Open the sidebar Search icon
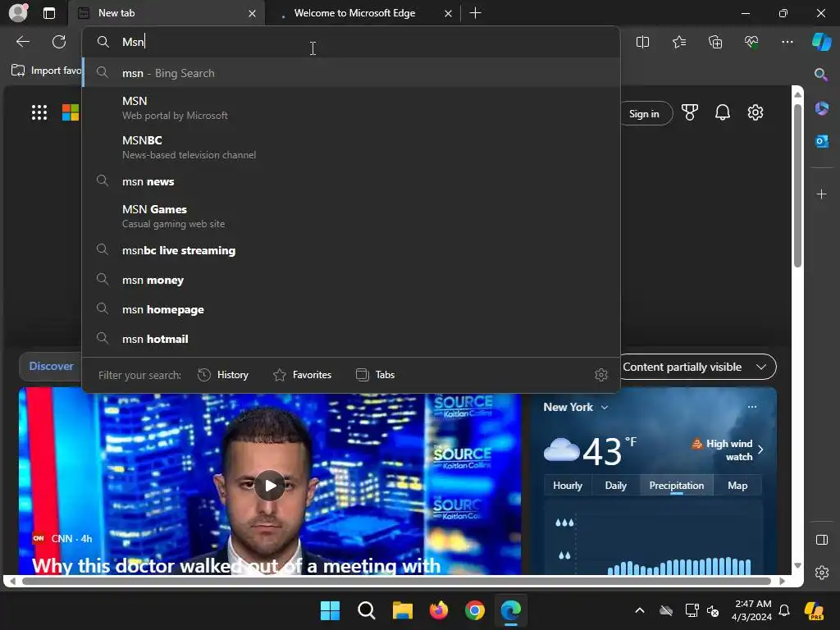The height and width of the screenshot is (630, 840). [821, 75]
